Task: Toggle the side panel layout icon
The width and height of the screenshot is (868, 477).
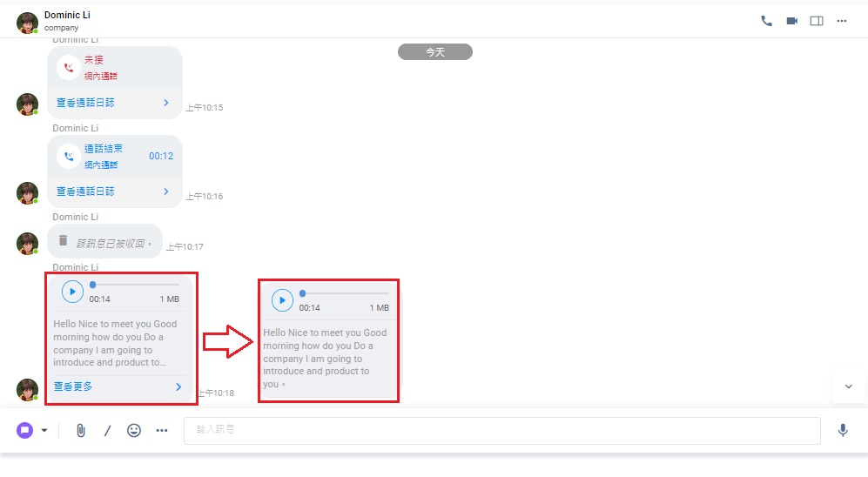Action: click(817, 21)
